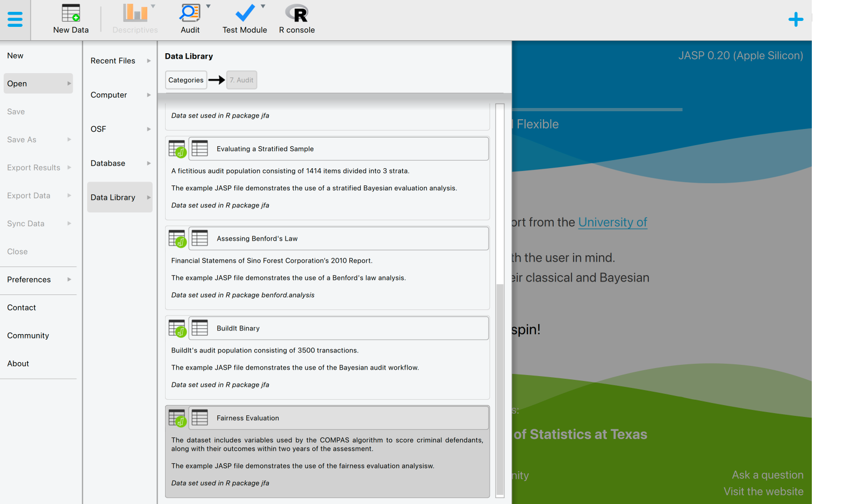Click the Data Library heading text
This screenshot has height=504, width=843.
click(x=189, y=56)
